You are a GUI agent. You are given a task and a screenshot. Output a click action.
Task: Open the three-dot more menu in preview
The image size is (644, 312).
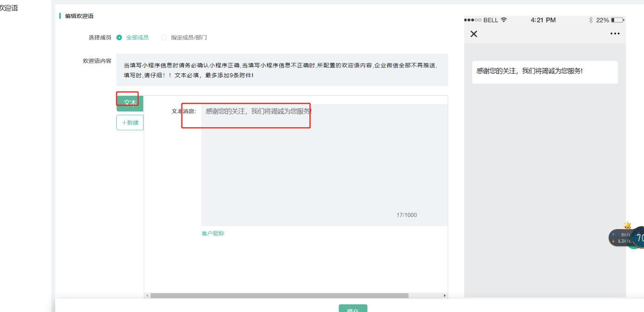coord(615,34)
